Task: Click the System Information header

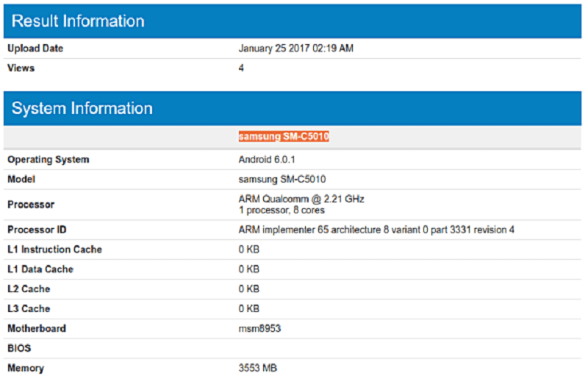Action: (x=82, y=108)
